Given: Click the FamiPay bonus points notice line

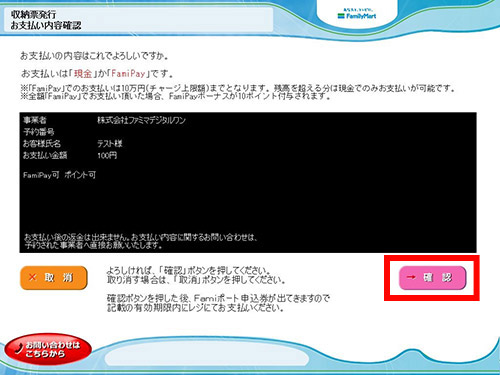Looking at the screenshot, I should click(x=175, y=97).
